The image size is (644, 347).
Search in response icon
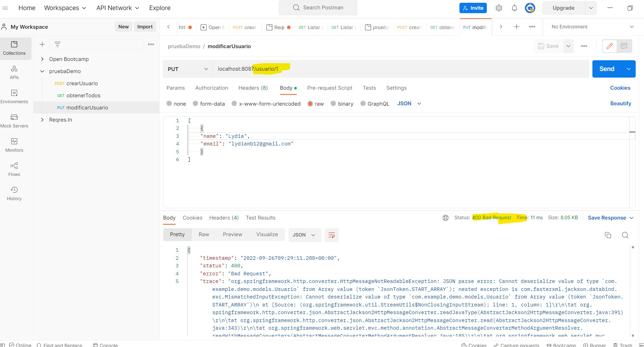point(625,235)
